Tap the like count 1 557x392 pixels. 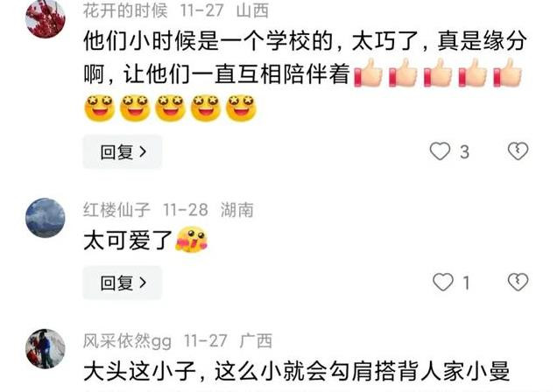tap(467, 283)
